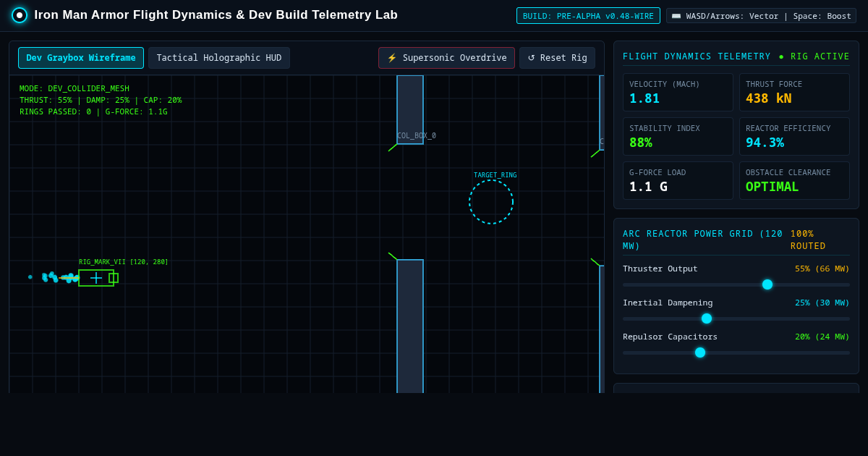The width and height of the screenshot is (868, 456).
Task: Click the BUILD: PRE-ALPHA v0.48-WIRE badge
Action: 588,16
